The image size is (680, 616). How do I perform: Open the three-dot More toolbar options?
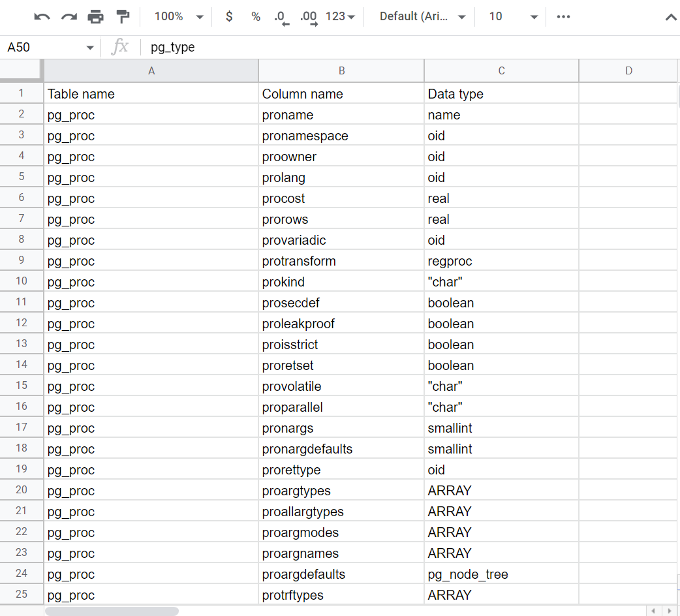(563, 17)
